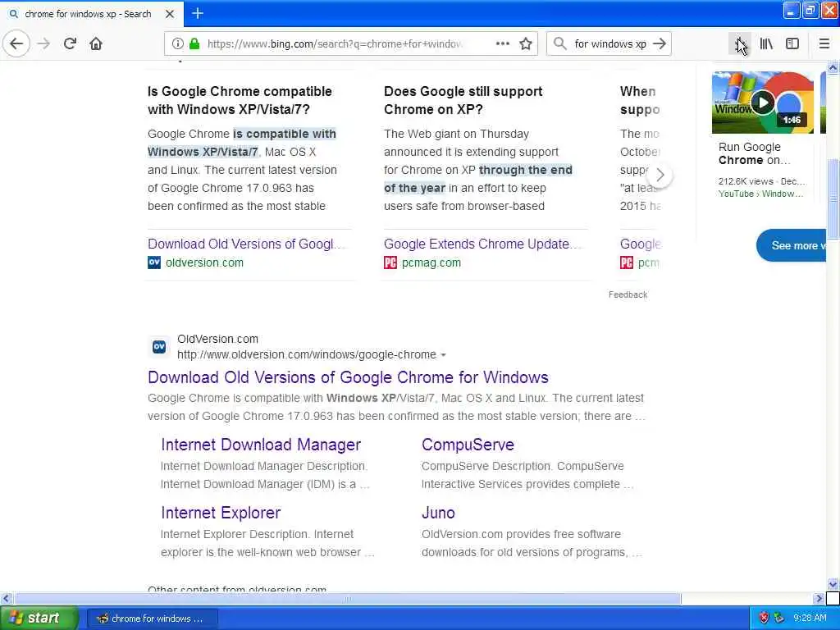The image size is (840, 630).
Task: Click pcmag favicon under second card
Action: 390,262
